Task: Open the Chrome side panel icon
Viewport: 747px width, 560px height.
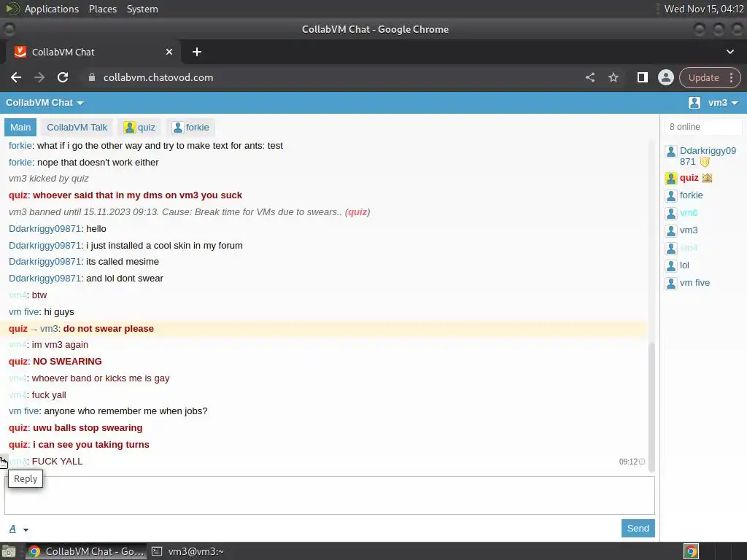Action: pos(642,77)
